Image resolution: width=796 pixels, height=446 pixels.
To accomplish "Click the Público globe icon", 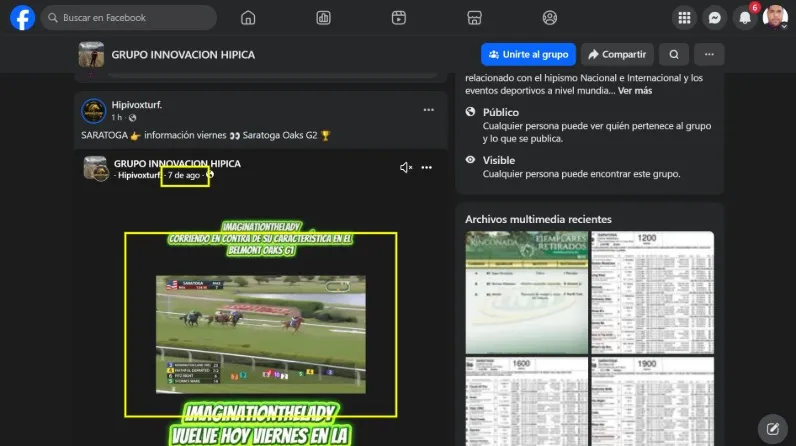I will click(x=471, y=112).
